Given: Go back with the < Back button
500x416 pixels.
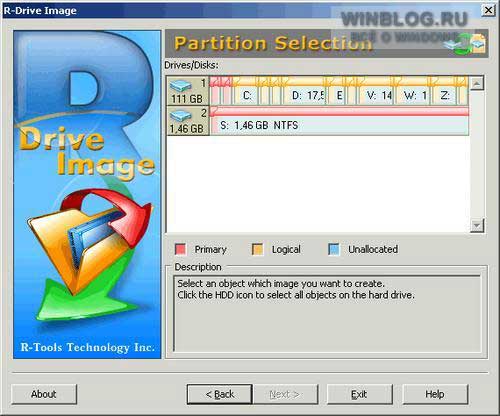Looking at the screenshot, I should pos(219,394).
